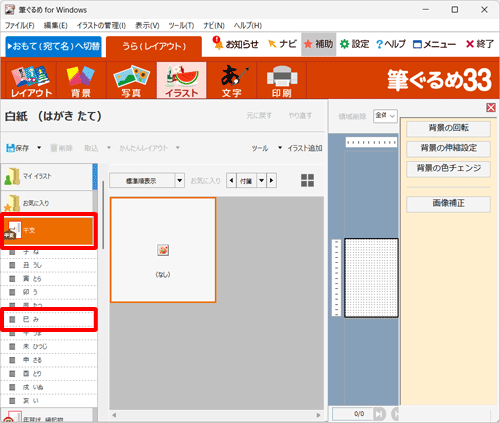Click やり直す redo
The image size is (500, 423).
pos(300,116)
